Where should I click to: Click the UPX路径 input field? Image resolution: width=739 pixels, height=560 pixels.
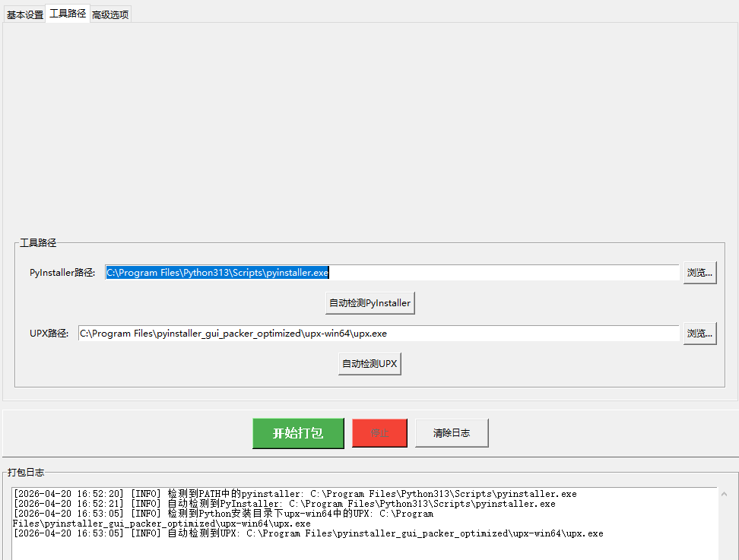click(378, 334)
